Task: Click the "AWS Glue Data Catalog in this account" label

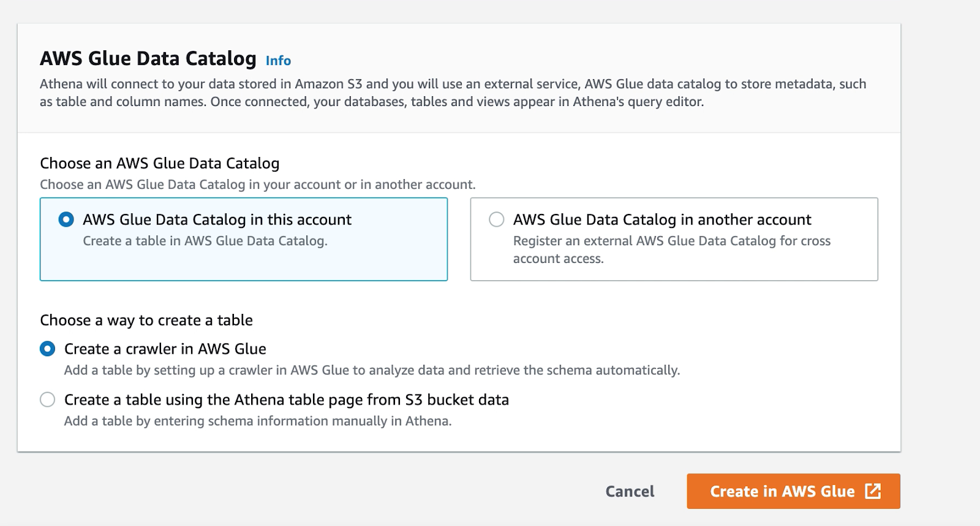Action: point(217,219)
